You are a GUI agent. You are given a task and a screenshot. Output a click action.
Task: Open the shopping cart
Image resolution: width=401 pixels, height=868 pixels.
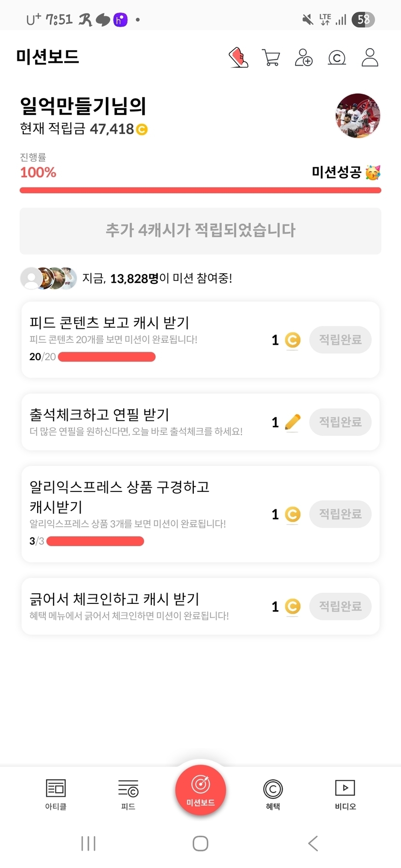[x=271, y=57]
